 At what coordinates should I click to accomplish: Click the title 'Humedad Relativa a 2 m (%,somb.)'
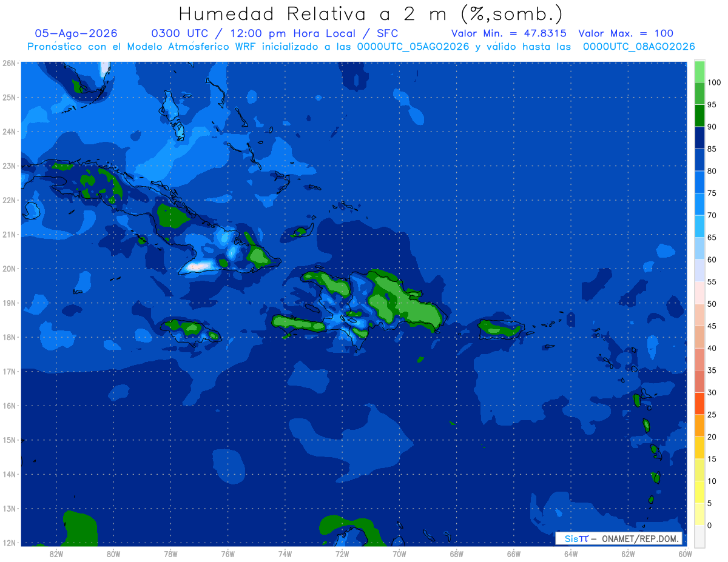(371, 13)
